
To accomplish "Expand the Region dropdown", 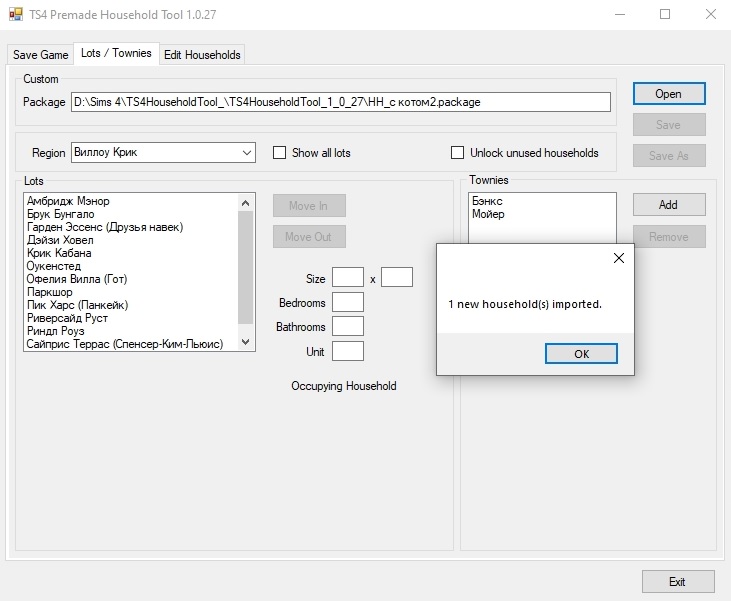I will [247, 153].
